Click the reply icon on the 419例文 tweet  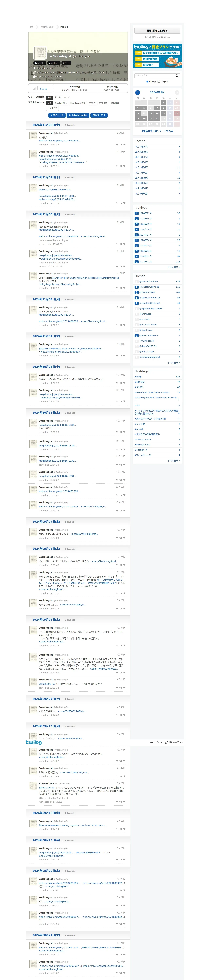tap(117, 145)
